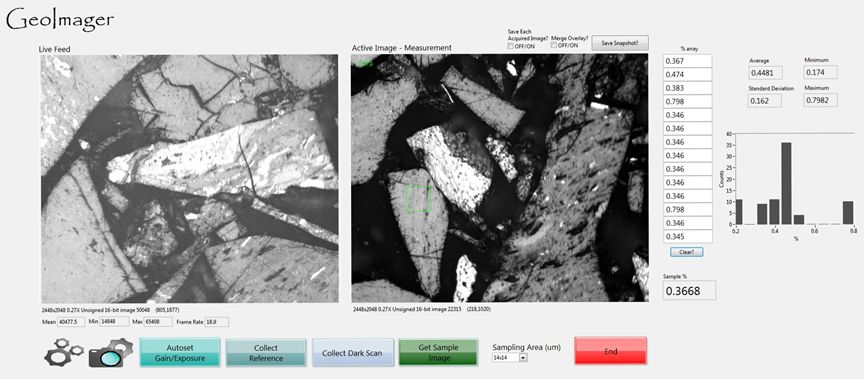
Task: Select the Sample % value field
Action: click(689, 290)
